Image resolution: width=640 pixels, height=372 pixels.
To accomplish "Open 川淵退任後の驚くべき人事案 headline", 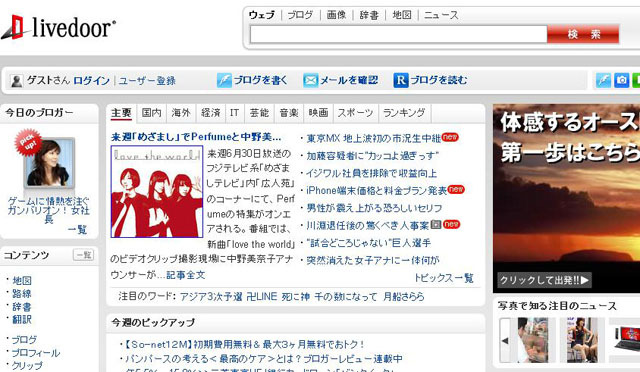I will click(368, 225).
